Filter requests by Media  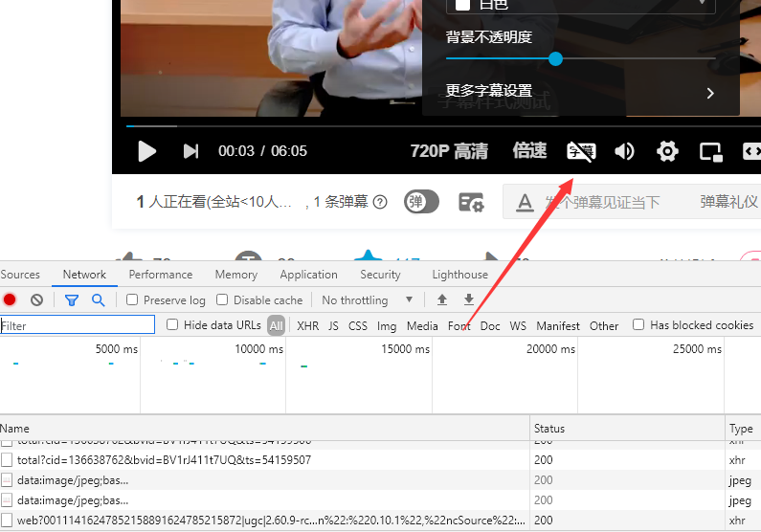pos(422,326)
